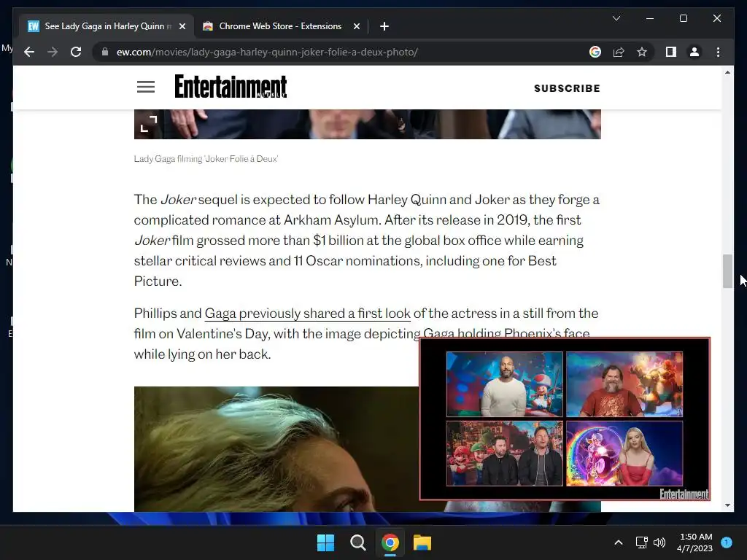Click the floating video panel with Bowser
Screen dimensions: 747x560
pyautogui.click(x=624, y=384)
